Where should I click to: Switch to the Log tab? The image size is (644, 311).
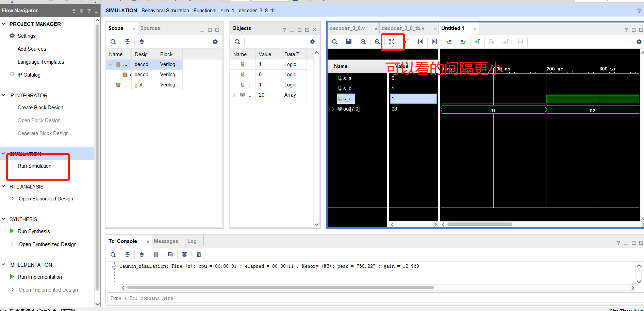(x=192, y=241)
